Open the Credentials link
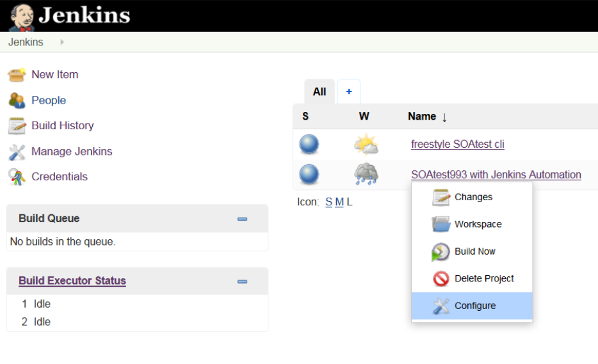 [60, 177]
